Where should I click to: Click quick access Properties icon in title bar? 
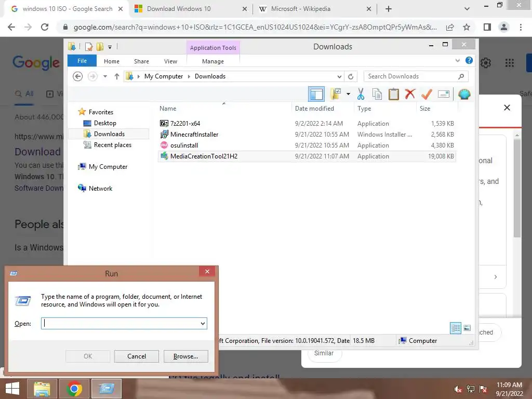point(89,46)
